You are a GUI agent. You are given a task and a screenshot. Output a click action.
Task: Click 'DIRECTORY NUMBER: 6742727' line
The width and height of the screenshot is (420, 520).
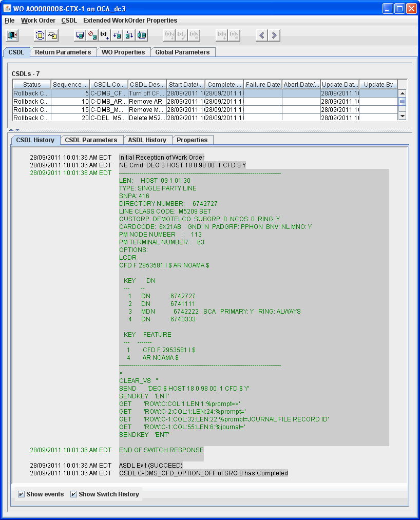(168, 204)
